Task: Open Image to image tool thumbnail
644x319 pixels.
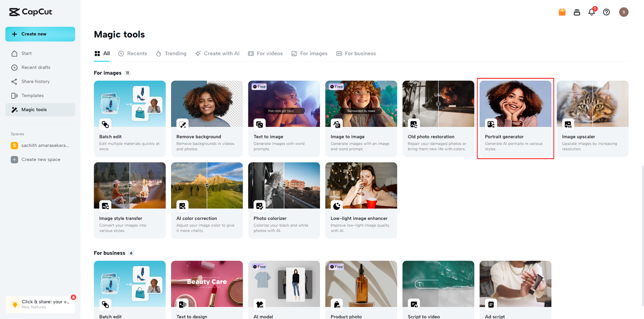Action: coord(361,103)
